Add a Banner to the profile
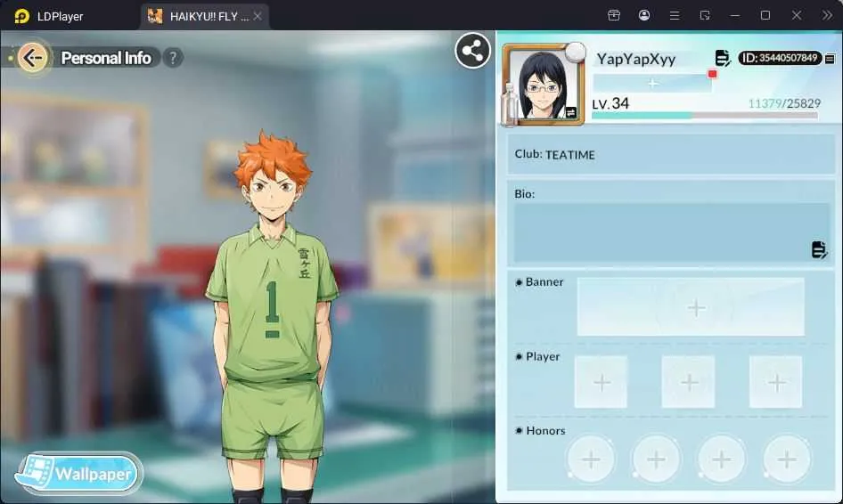843x504 pixels. (x=691, y=307)
